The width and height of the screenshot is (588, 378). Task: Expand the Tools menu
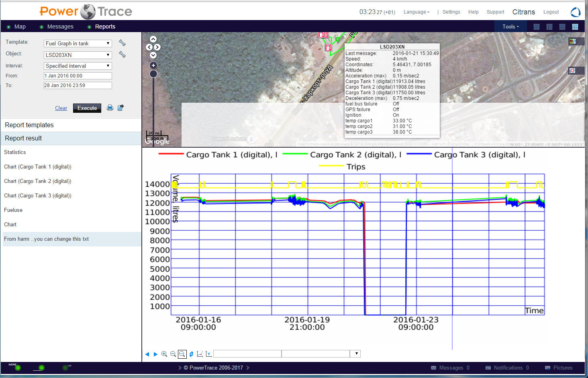[x=510, y=27]
